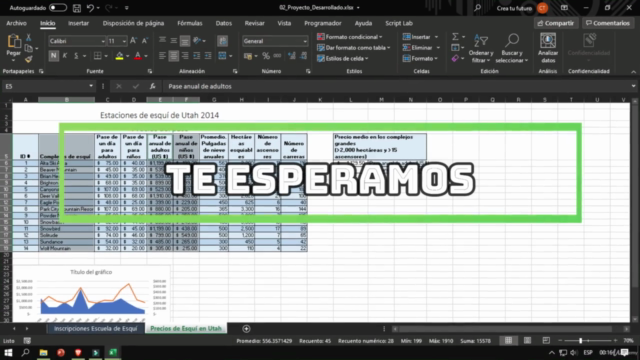Screen dimensions: 640x360
Task: Click the insert function fx icon
Action: pyautogui.click(x=152, y=86)
